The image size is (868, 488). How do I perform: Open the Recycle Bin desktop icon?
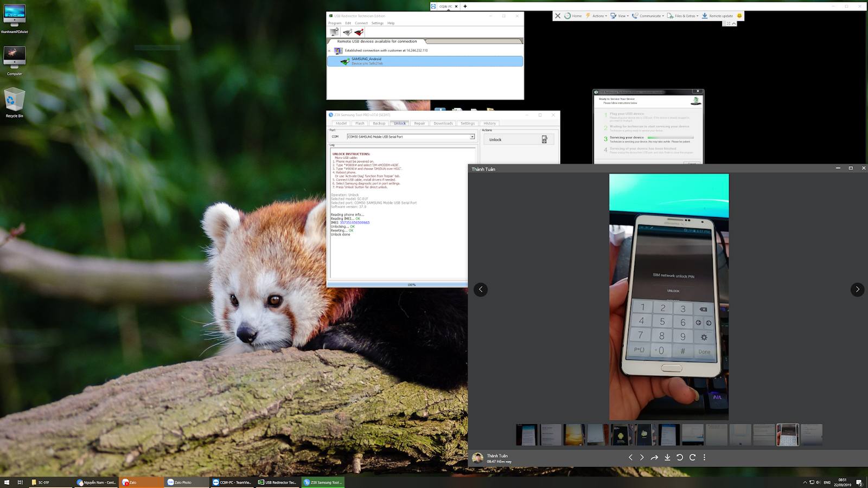[14, 103]
